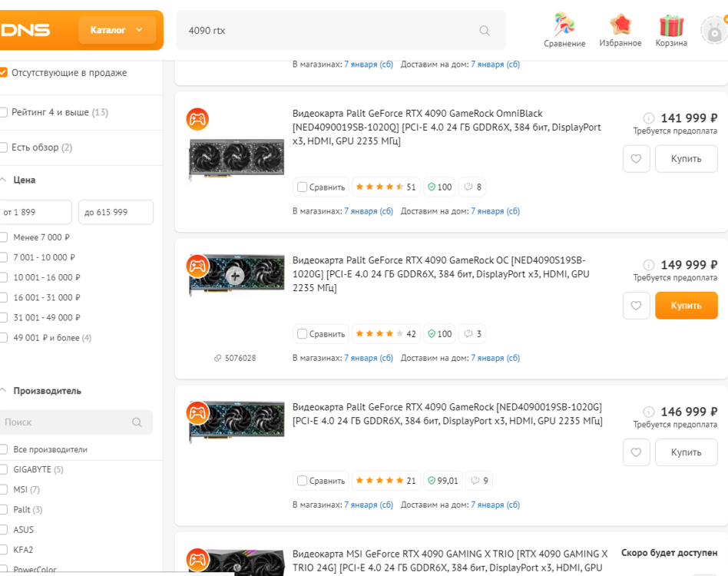Open price info icon next to 149 999 ₽
The height and width of the screenshot is (576, 728).
coord(649,264)
